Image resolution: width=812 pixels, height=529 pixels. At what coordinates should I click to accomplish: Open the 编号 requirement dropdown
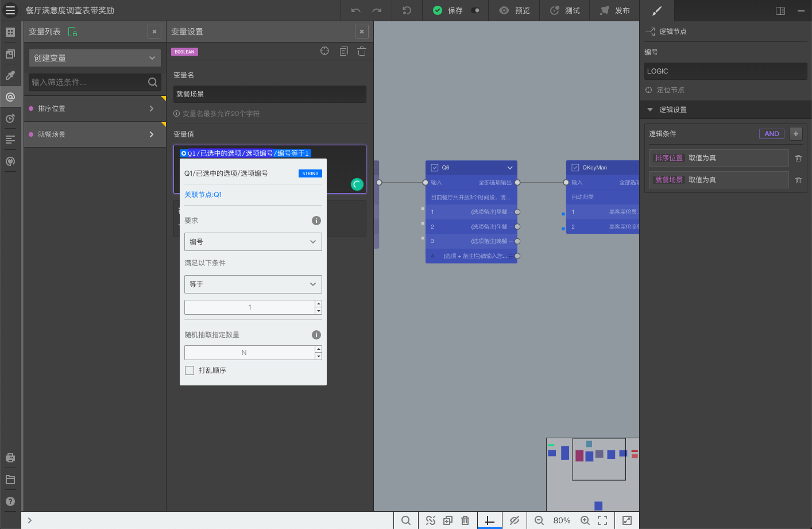click(253, 242)
